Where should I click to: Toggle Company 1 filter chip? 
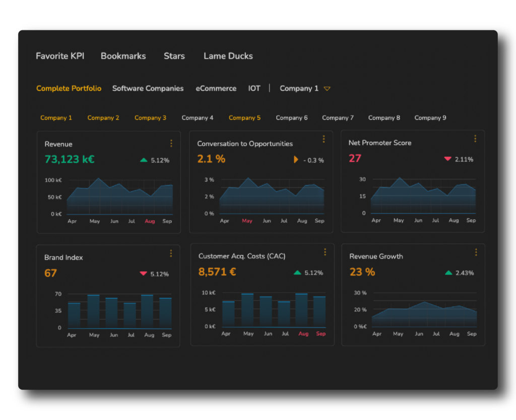[56, 118]
